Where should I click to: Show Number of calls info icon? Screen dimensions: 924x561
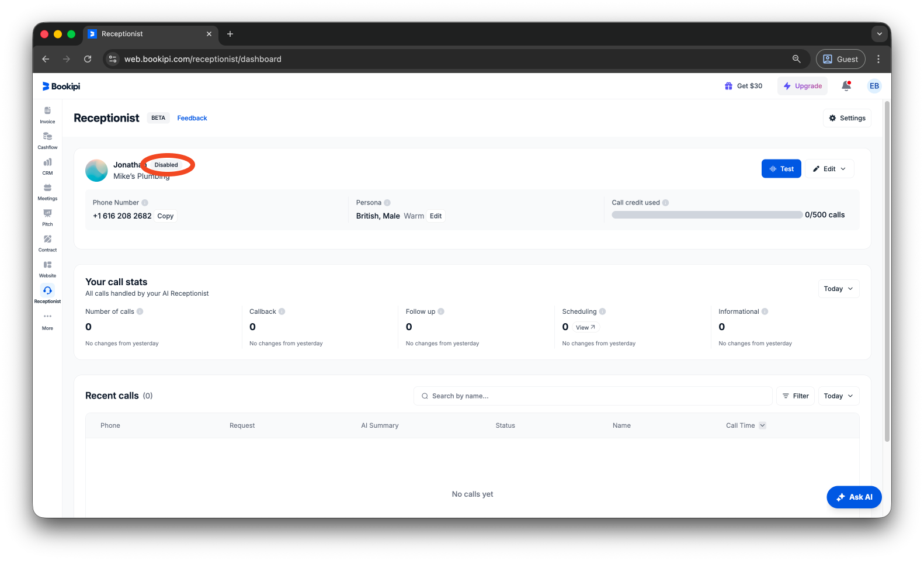point(140,311)
